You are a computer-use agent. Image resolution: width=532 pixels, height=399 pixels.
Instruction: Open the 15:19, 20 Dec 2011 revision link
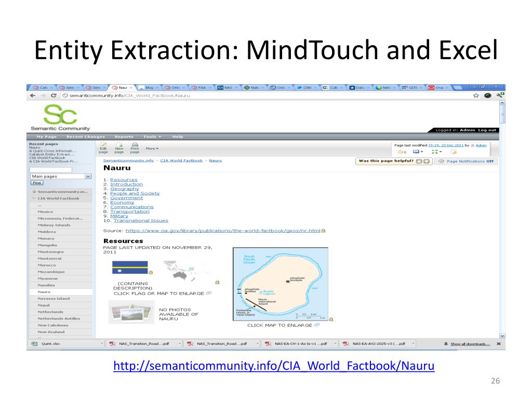point(446,145)
